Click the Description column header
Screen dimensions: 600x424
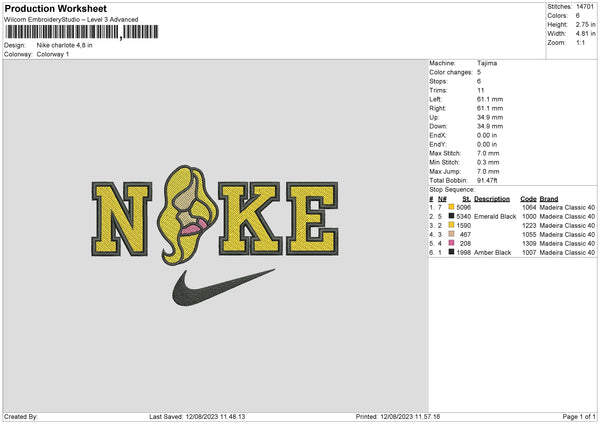tap(492, 199)
